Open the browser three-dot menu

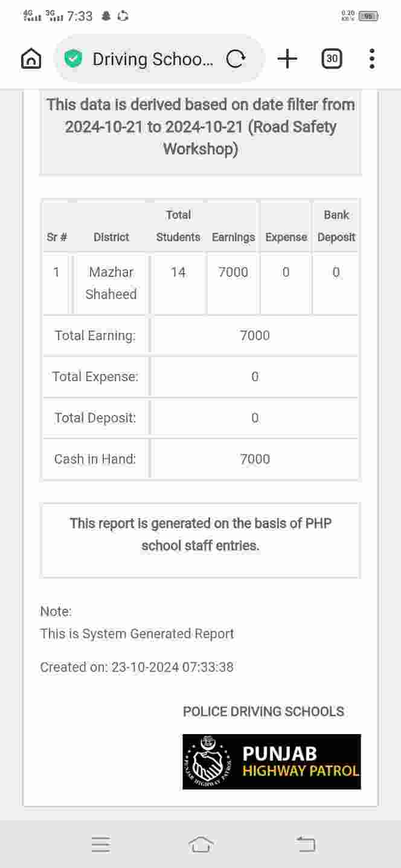coord(371,59)
